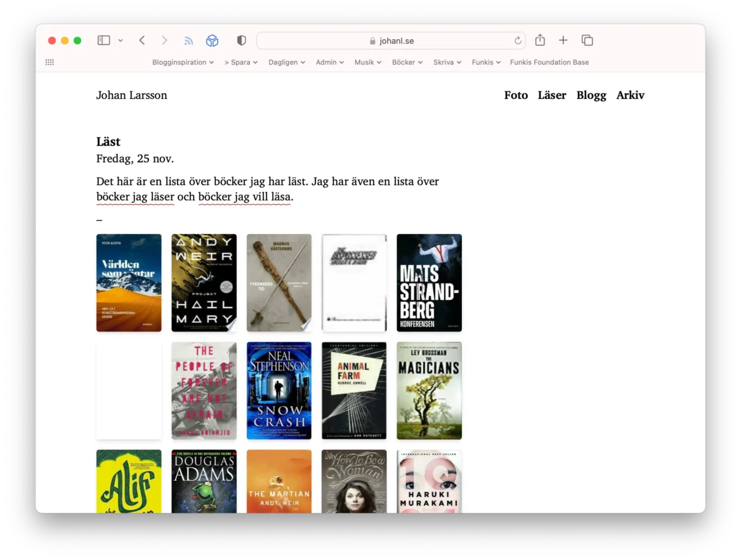The width and height of the screenshot is (741, 560).
Task: Click the Johan Larsson site title
Action: (x=131, y=96)
